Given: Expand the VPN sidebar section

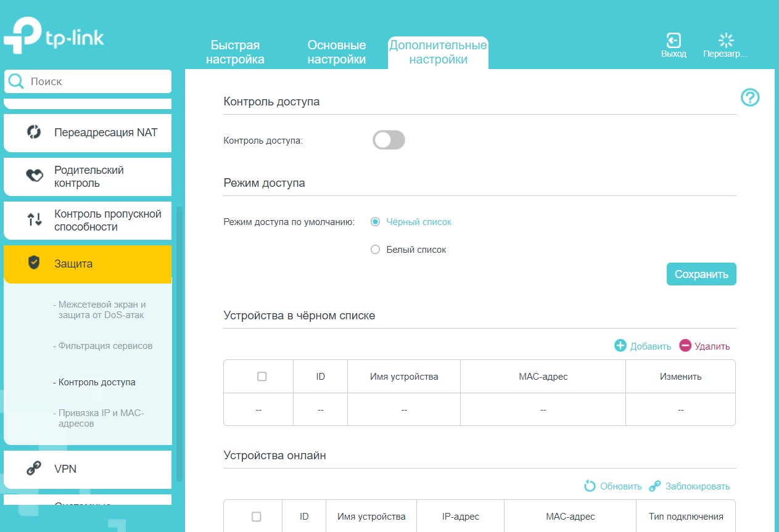Looking at the screenshot, I should click(88, 469).
